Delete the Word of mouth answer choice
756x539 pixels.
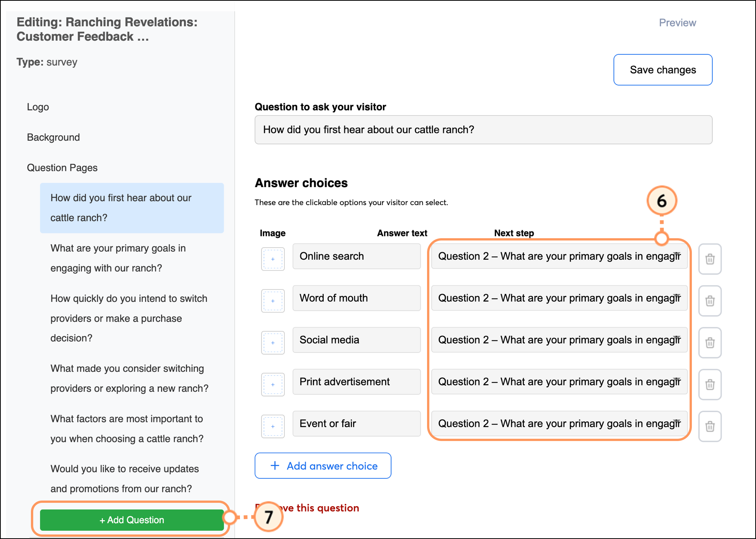710,301
